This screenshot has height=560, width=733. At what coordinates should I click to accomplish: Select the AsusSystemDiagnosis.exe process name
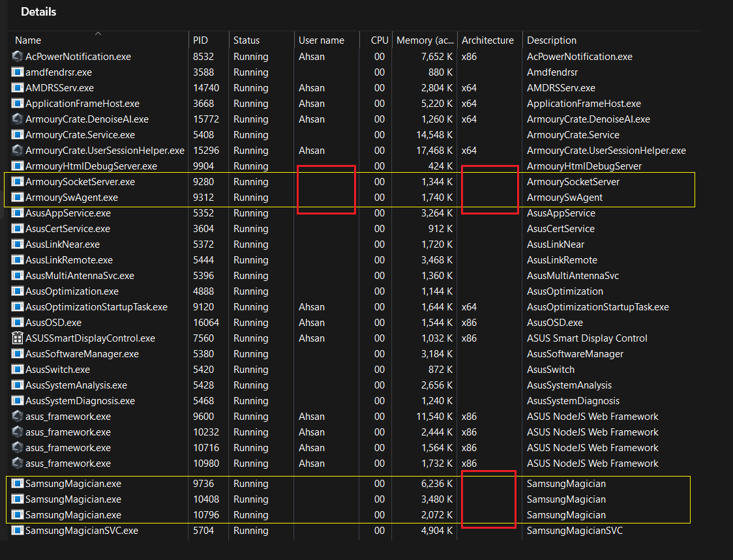(x=80, y=401)
